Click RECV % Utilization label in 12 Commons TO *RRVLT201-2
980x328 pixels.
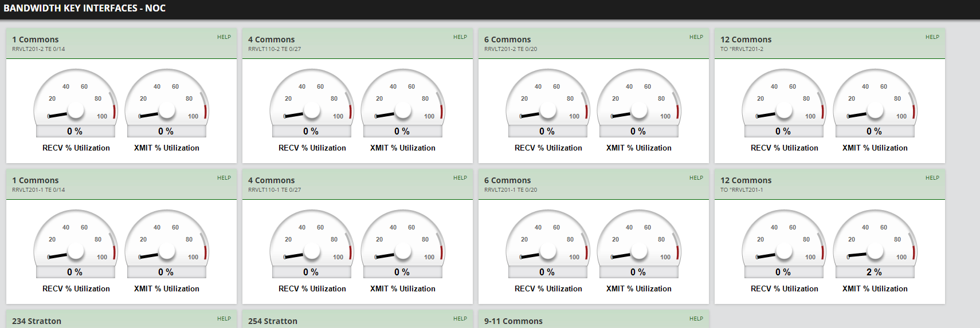pyautogui.click(x=785, y=148)
